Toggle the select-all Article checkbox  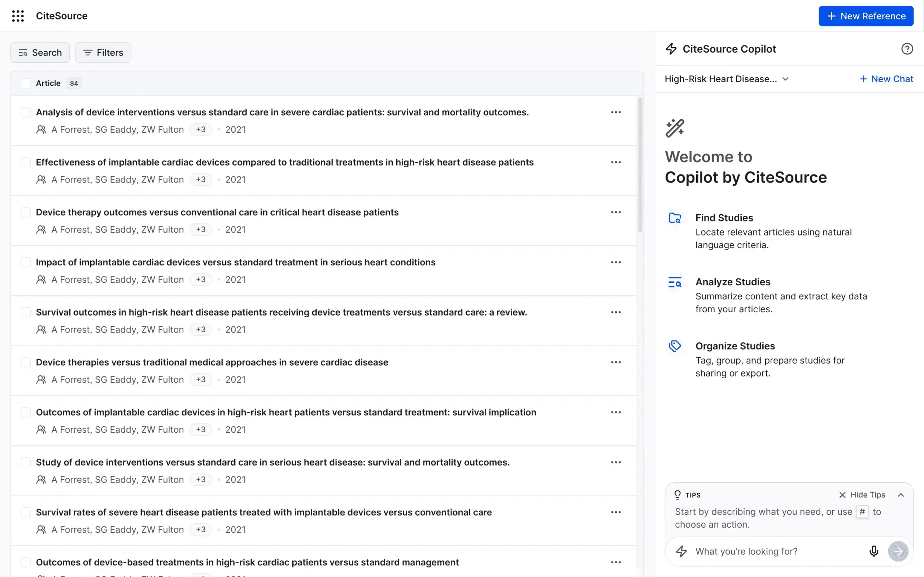tap(26, 83)
